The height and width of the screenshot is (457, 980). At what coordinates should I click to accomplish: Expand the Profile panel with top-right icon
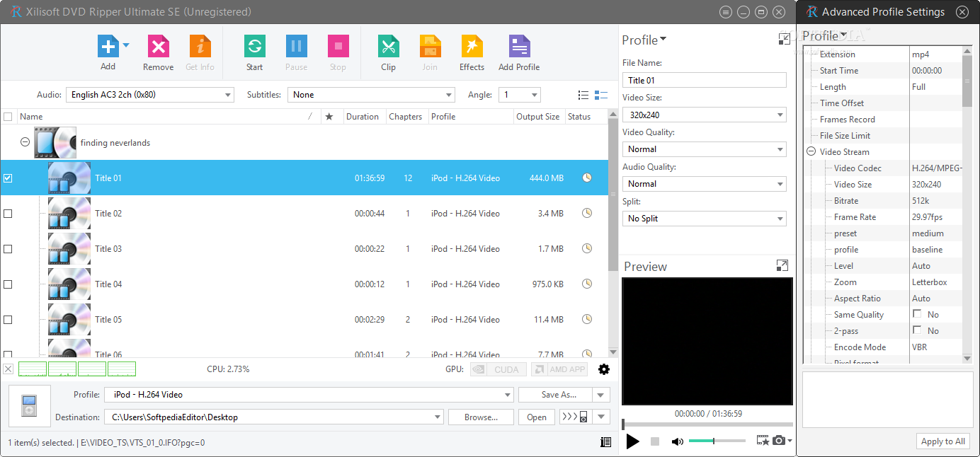784,40
